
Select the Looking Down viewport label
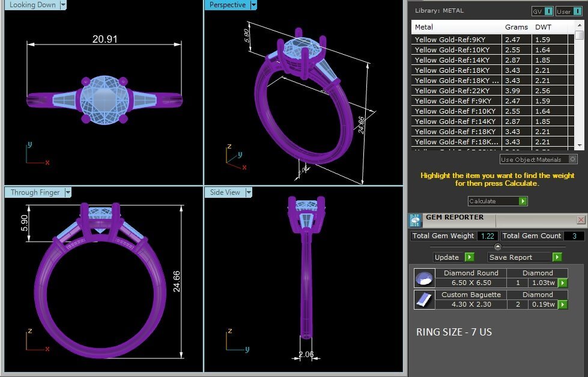coord(32,5)
